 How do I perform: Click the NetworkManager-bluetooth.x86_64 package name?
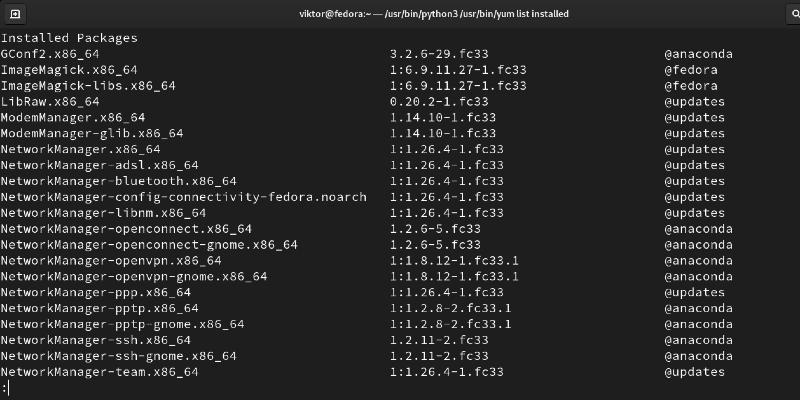118,181
